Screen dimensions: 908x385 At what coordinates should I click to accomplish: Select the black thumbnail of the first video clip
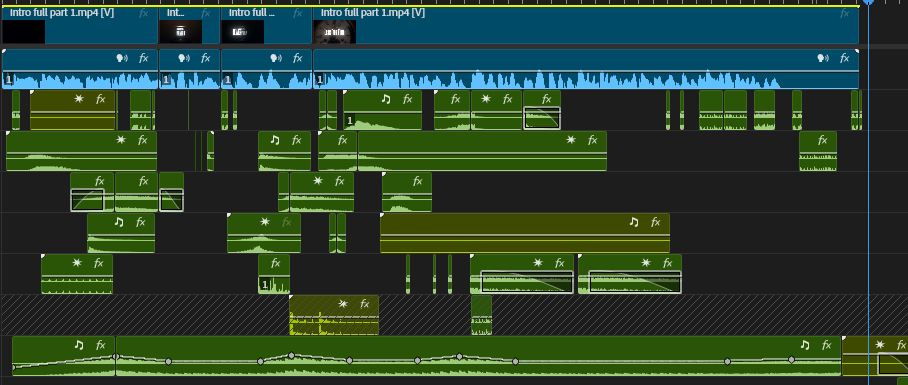[24, 32]
